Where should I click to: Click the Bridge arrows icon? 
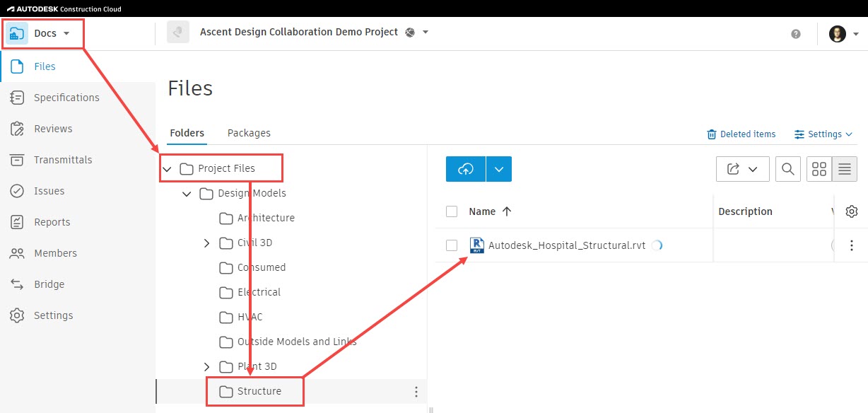coord(18,284)
